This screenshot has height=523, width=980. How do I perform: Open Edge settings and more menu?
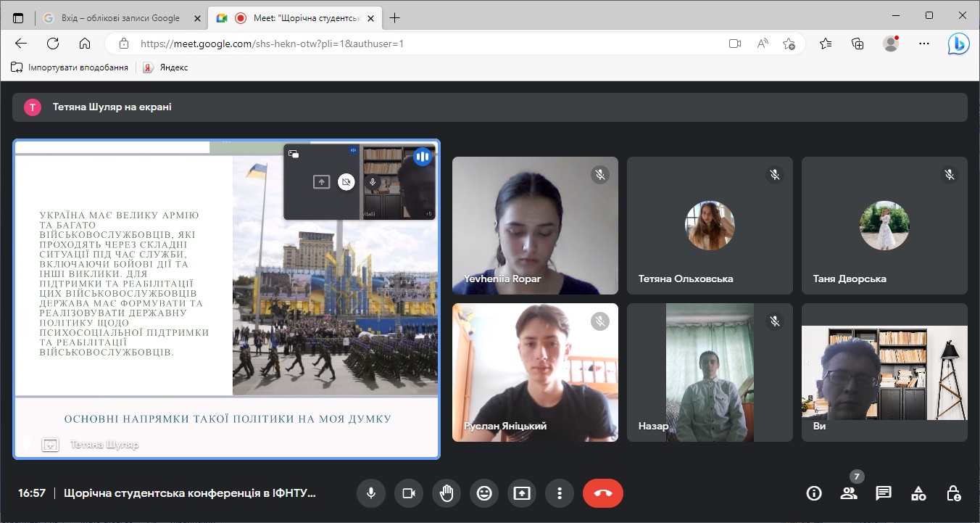click(x=923, y=44)
